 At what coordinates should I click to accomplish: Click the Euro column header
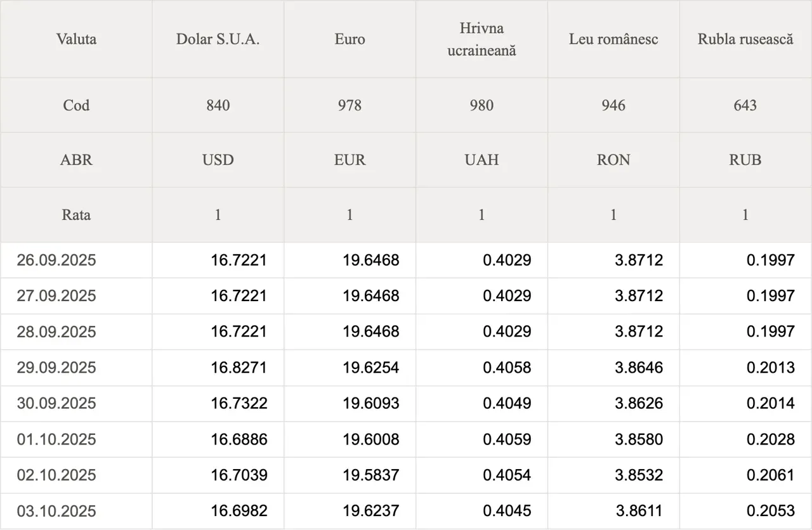(x=350, y=39)
